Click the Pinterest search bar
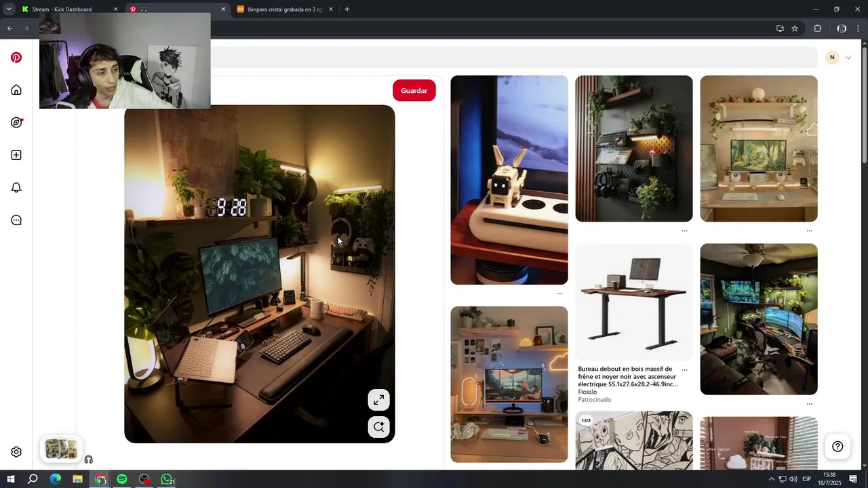The height and width of the screenshot is (488, 868). tap(513, 58)
